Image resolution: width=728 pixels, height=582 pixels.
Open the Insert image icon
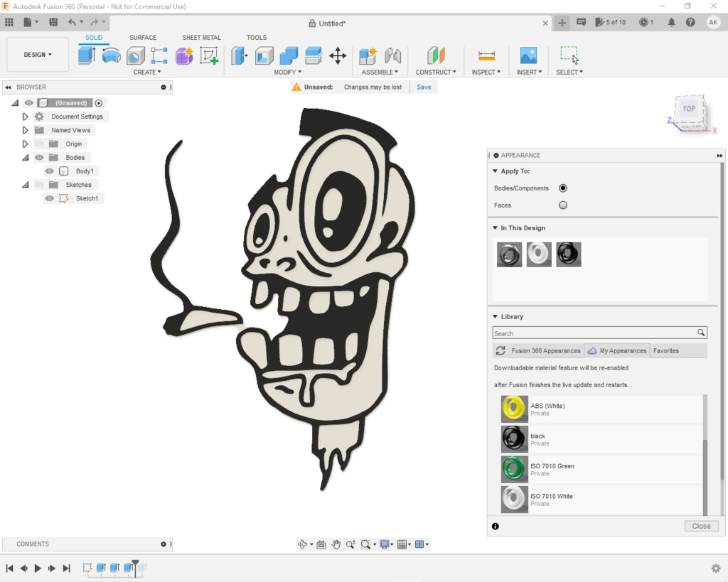tap(528, 55)
